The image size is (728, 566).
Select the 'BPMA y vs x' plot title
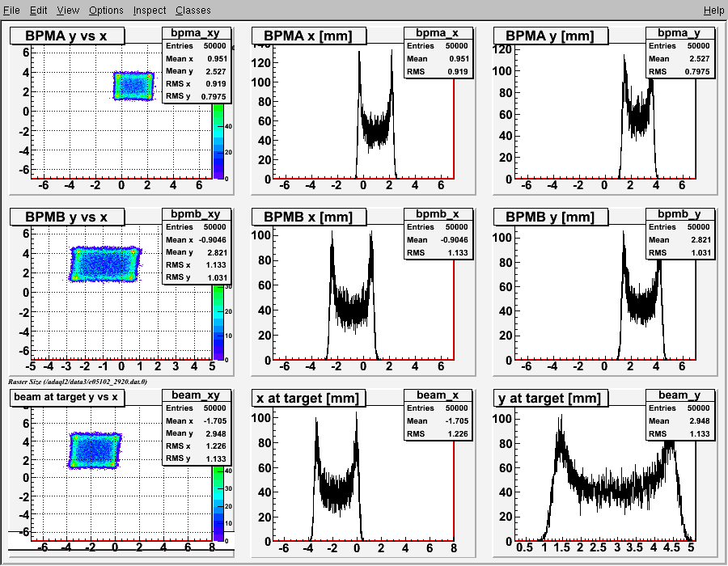click(67, 36)
